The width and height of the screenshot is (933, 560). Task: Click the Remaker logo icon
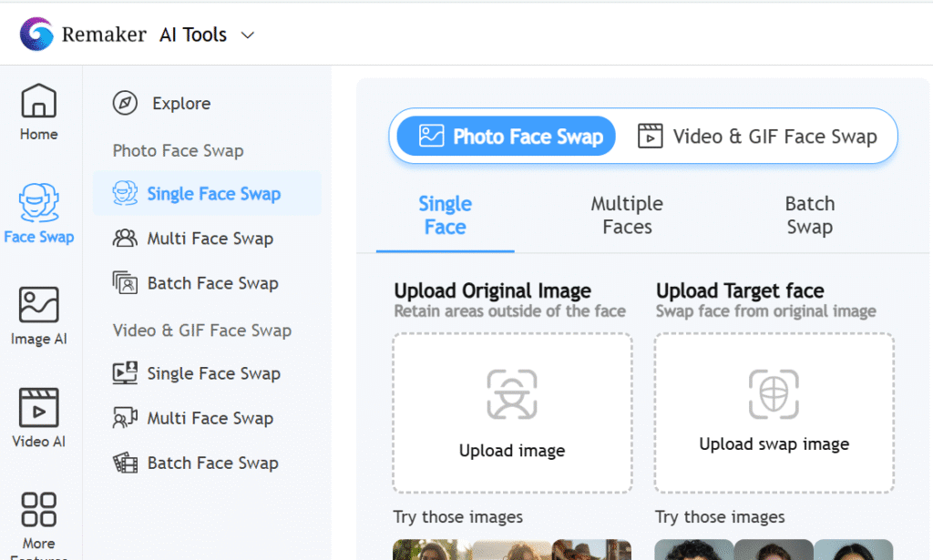[x=36, y=35]
